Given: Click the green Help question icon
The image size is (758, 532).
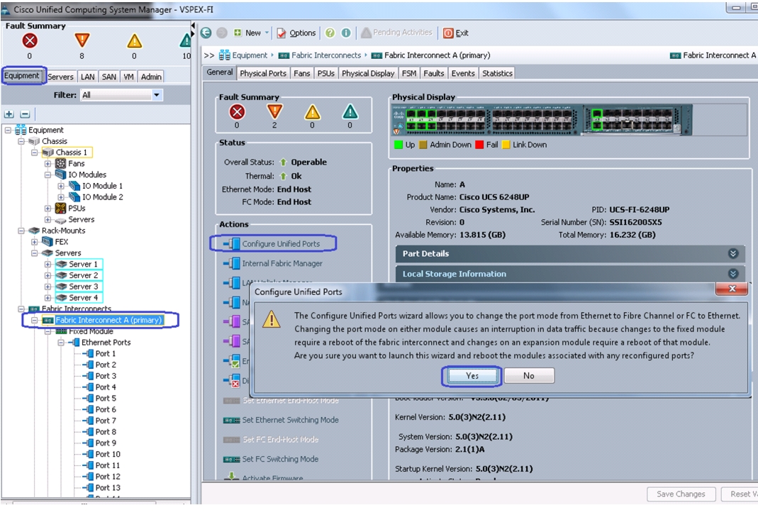Looking at the screenshot, I should tap(330, 33).
